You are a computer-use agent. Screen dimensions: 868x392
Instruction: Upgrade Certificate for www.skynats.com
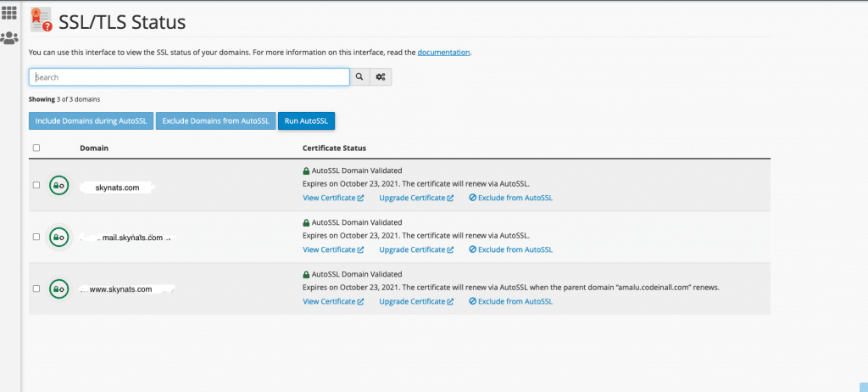[x=416, y=301]
